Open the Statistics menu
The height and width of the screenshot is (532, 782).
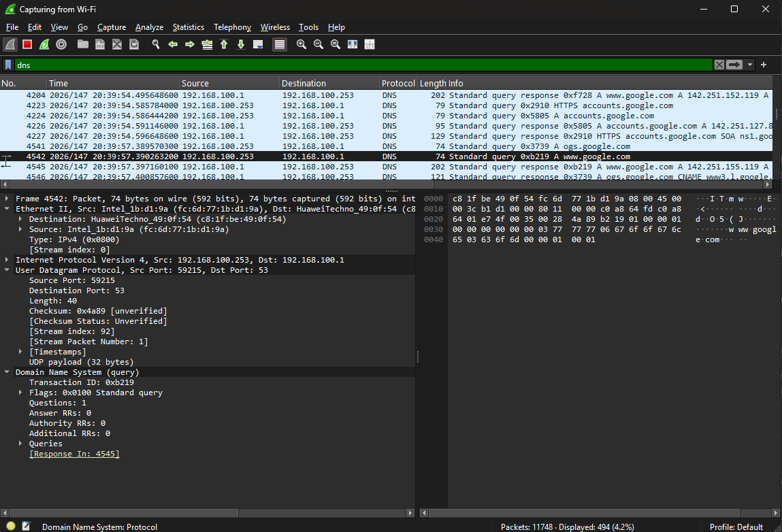[188, 27]
